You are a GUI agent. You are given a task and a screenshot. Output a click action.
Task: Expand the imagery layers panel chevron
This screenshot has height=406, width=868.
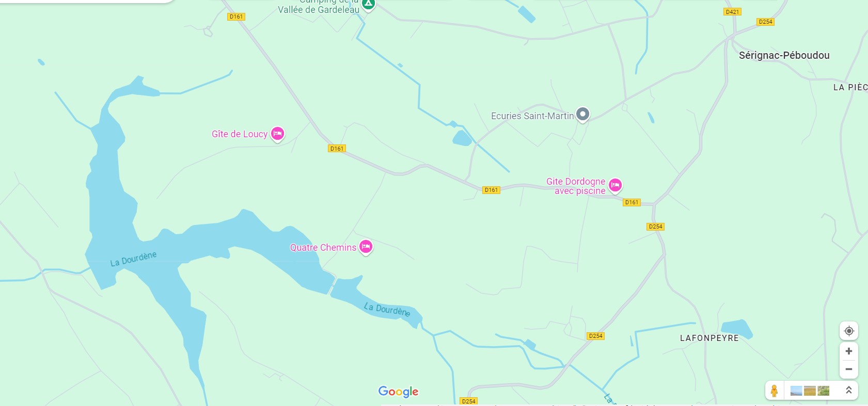coord(848,391)
